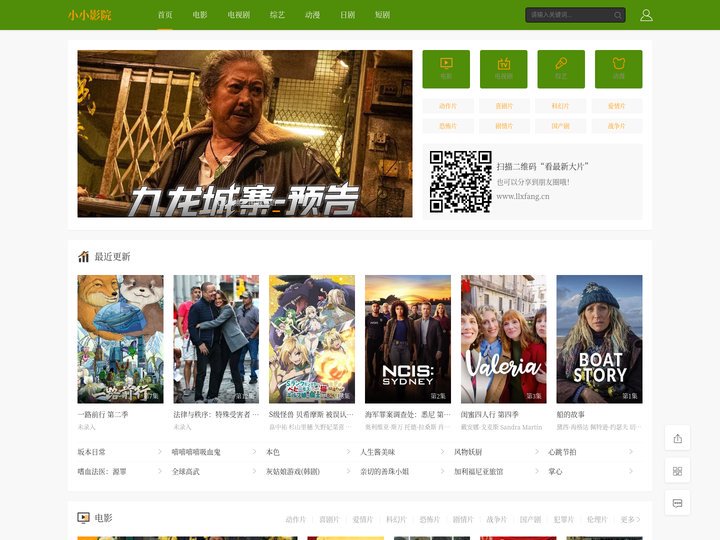Choose the 科幻片 genre tag
This screenshot has height=540, width=720.
click(x=561, y=106)
